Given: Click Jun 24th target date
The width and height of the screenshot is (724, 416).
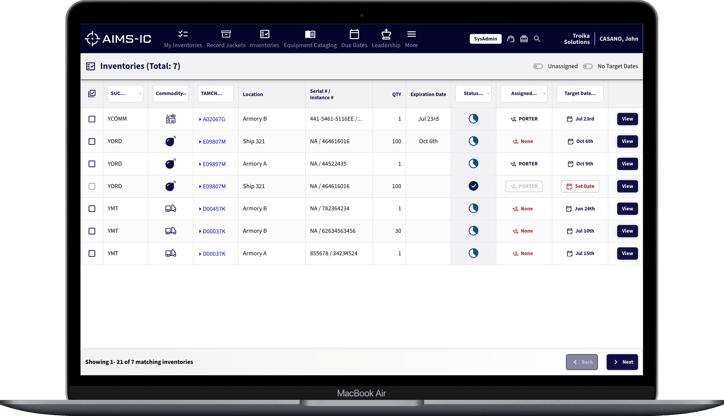Looking at the screenshot, I should click(580, 209).
